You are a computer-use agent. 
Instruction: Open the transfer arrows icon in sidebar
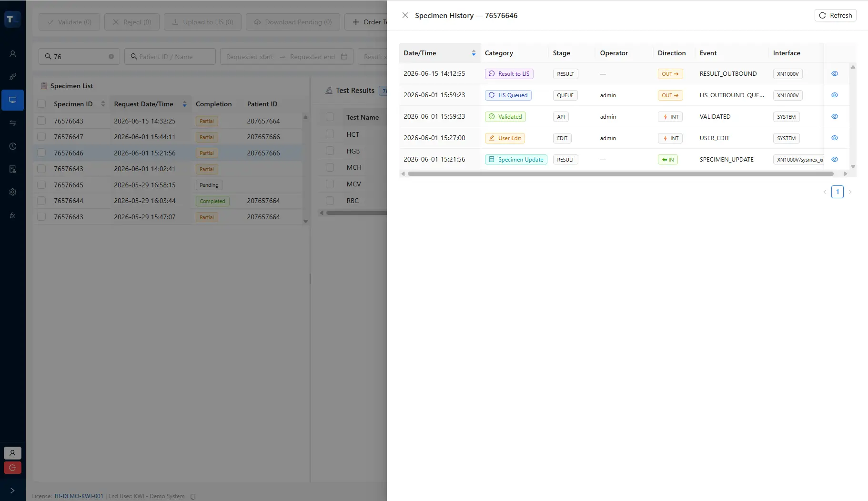pyautogui.click(x=12, y=123)
